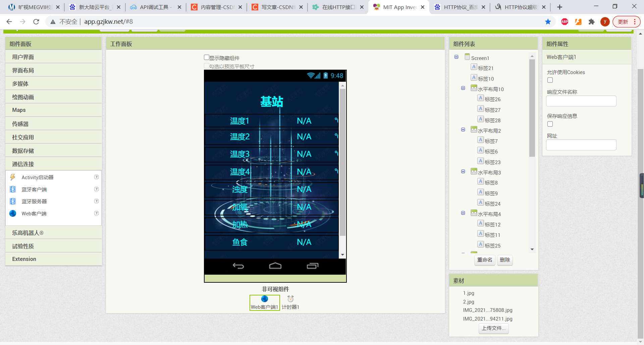
Task: Click the 删除 delete button
Action: click(x=505, y=260)
